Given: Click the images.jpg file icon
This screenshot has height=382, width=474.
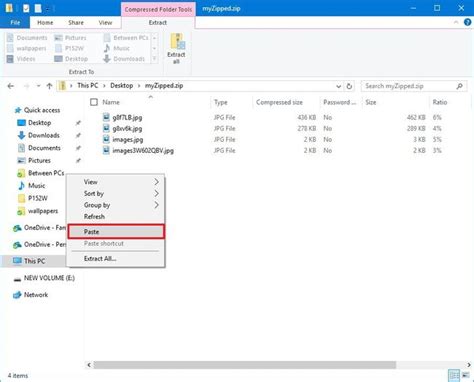Looking at the screenshot, I should (106, 139).
